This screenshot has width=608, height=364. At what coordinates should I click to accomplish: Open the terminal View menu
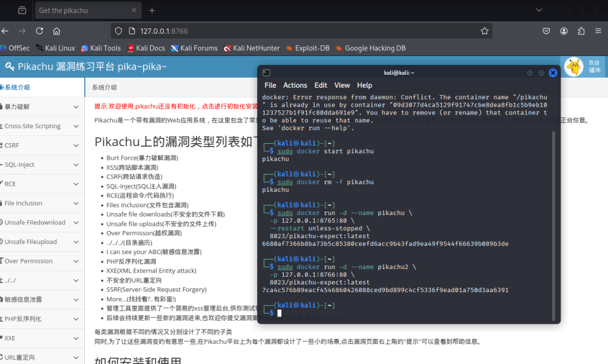pyautogui.click(x=342, y=86)
